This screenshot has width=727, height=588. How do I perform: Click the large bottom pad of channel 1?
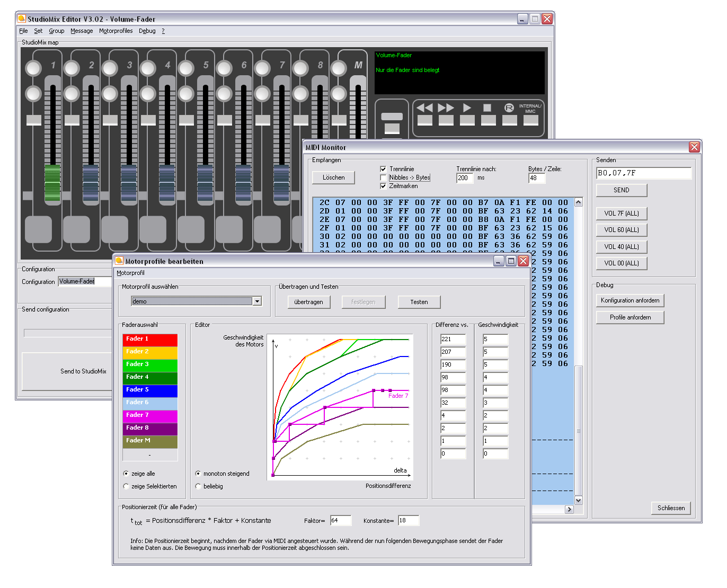pos(39,229)
